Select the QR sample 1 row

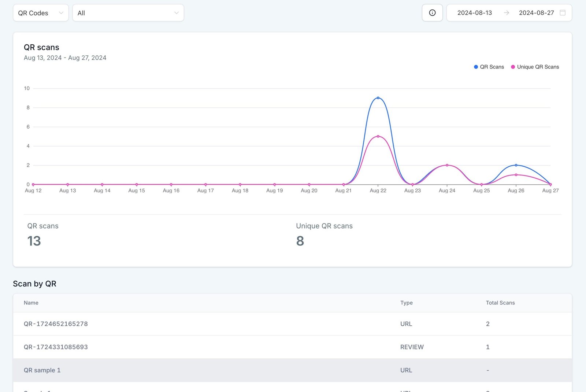42,370
